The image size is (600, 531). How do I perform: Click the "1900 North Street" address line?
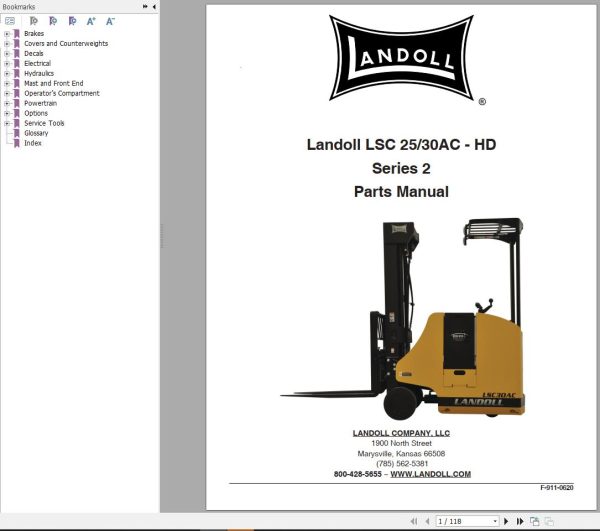(401, 443)
